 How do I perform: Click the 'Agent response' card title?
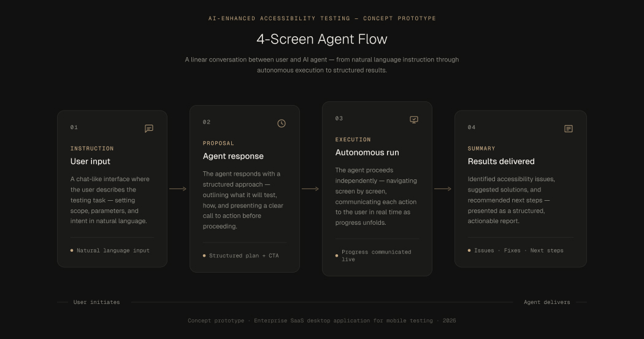(233, 156)
